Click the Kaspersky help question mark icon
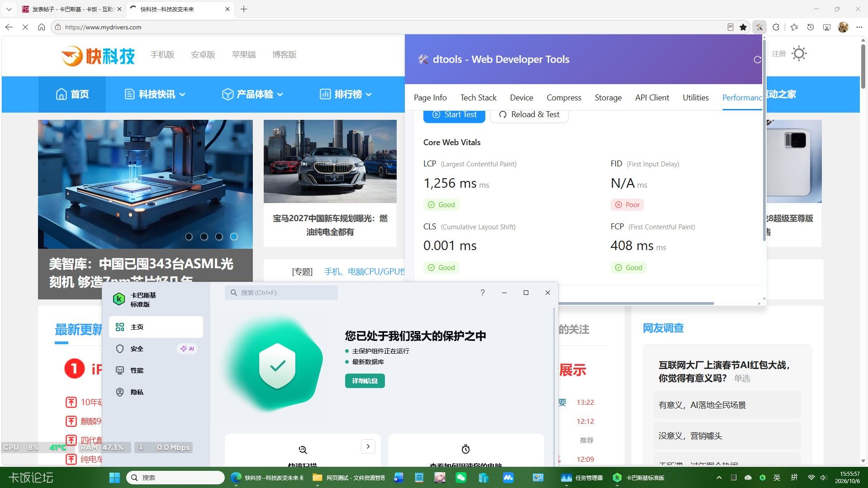The image size is (868, 488). [x=483, y=293]
